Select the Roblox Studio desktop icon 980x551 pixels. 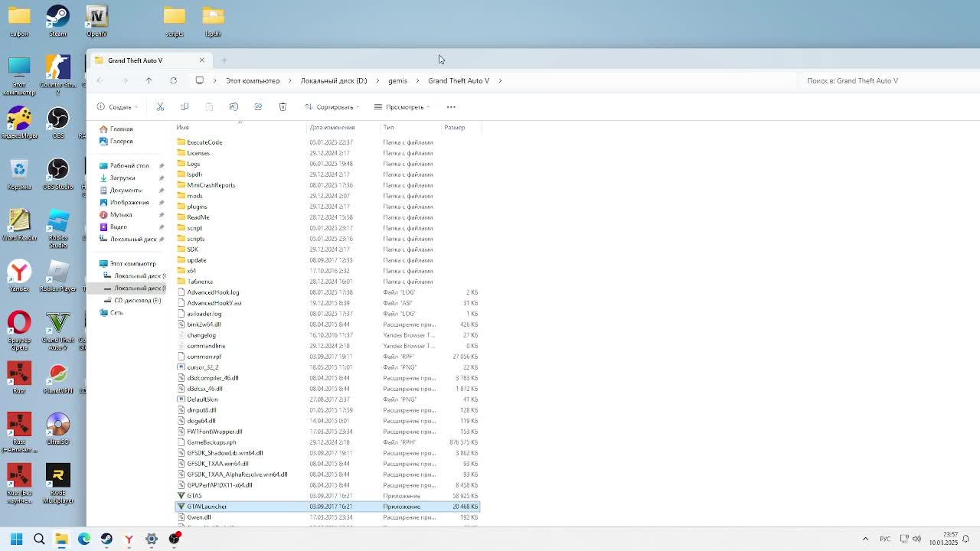coord(58,227)
